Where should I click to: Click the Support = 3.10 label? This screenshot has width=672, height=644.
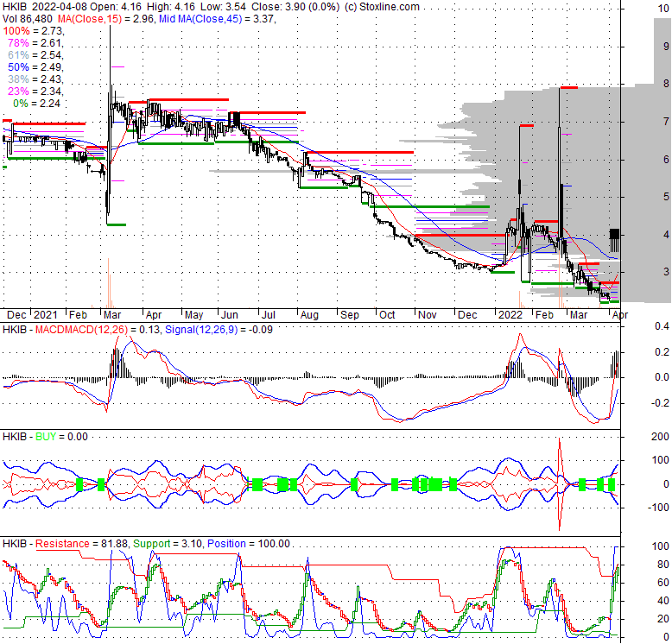coord(168,544)
